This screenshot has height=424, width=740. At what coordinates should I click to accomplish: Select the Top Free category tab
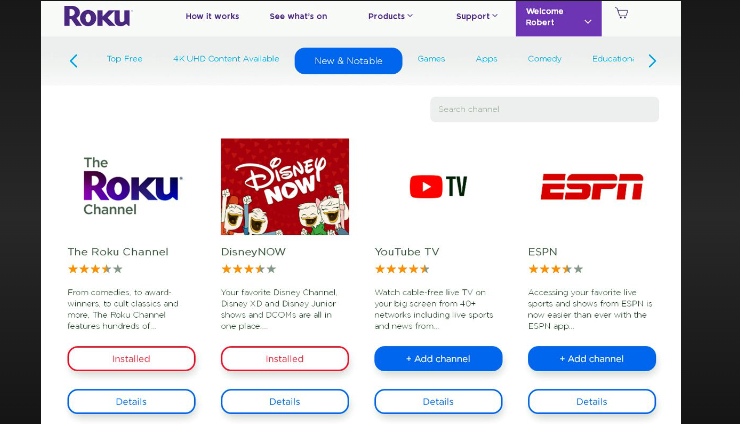click(125, 59)
